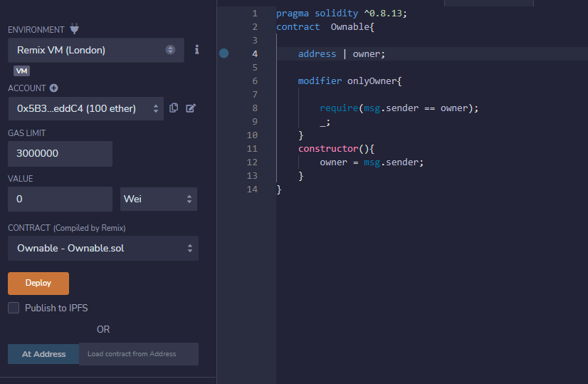The image size is (588, 384).
Task: Click 'msg' on line 12 assignment
Action: (x=372, y=162)
